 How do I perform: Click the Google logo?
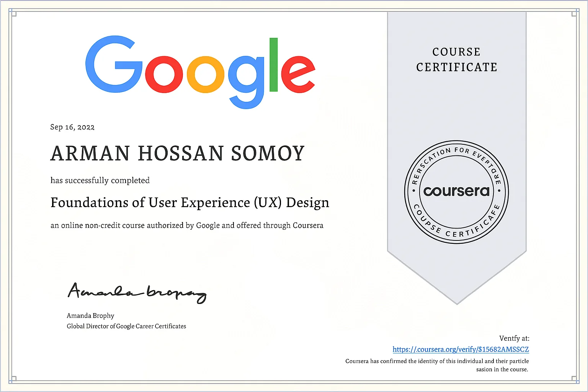point(200,72)
